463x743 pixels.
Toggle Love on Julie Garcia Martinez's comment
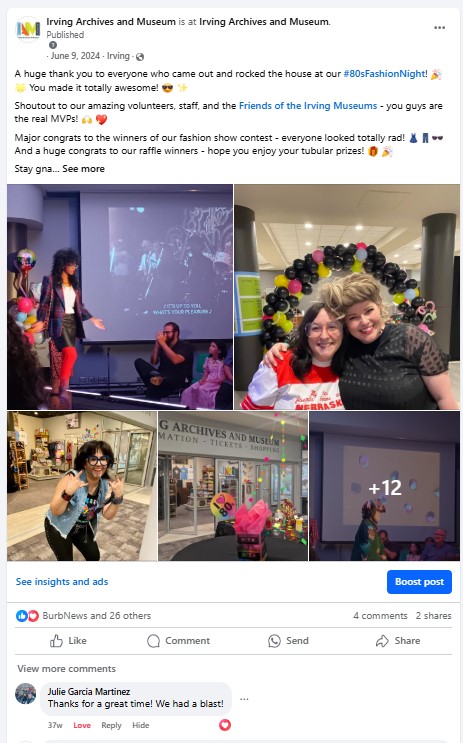coord(82,725)
